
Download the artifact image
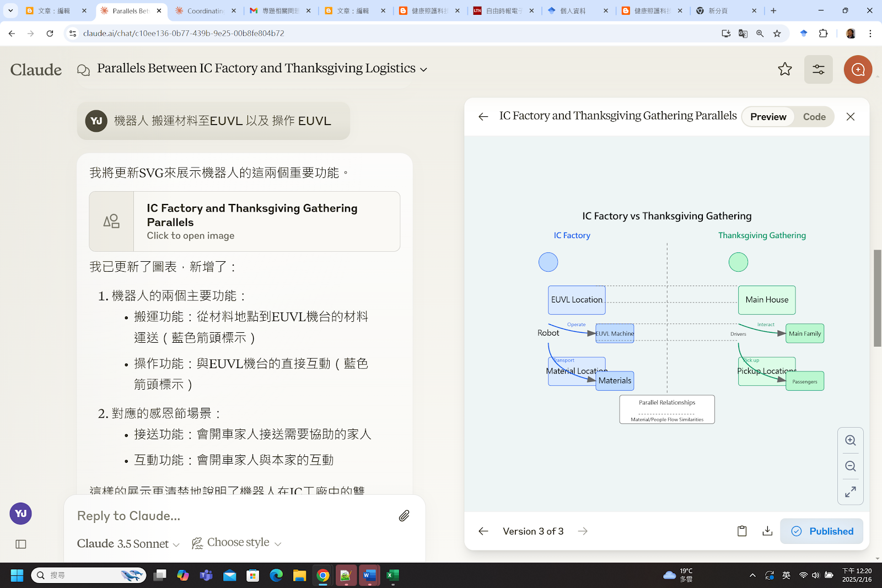point(767,531)
